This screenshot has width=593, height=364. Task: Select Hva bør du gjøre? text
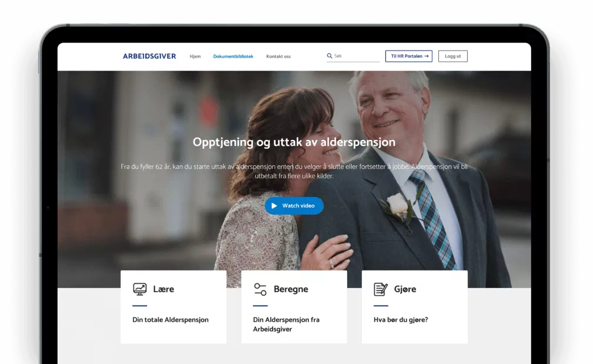(x=401, y=320)
